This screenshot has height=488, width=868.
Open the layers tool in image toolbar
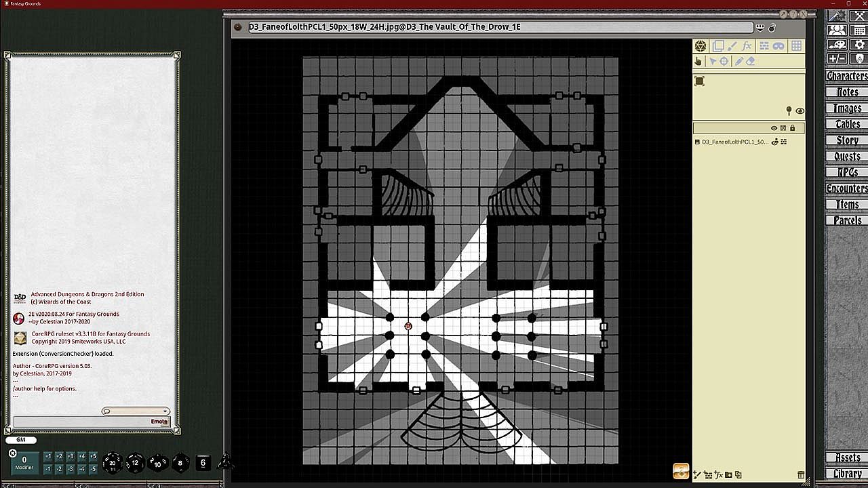717,46
